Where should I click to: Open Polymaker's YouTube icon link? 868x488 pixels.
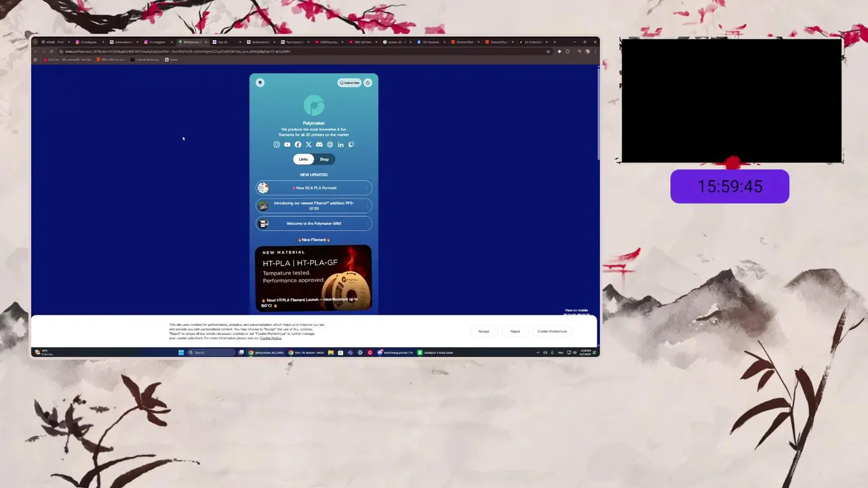287,144
